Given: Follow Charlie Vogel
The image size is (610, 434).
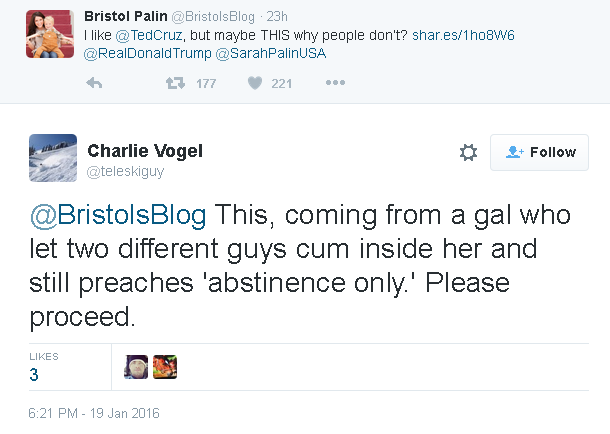Looking at the screenshot, I should tap(540, 152).
